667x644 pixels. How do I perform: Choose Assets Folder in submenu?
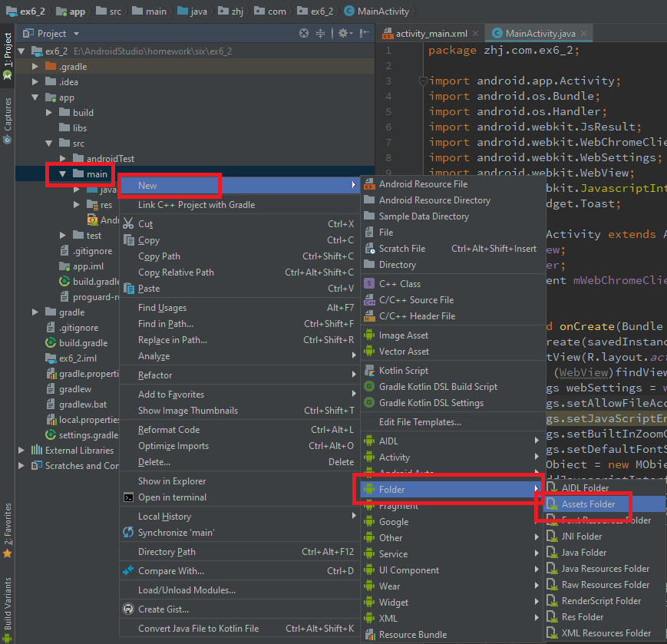tap(606, 504)
